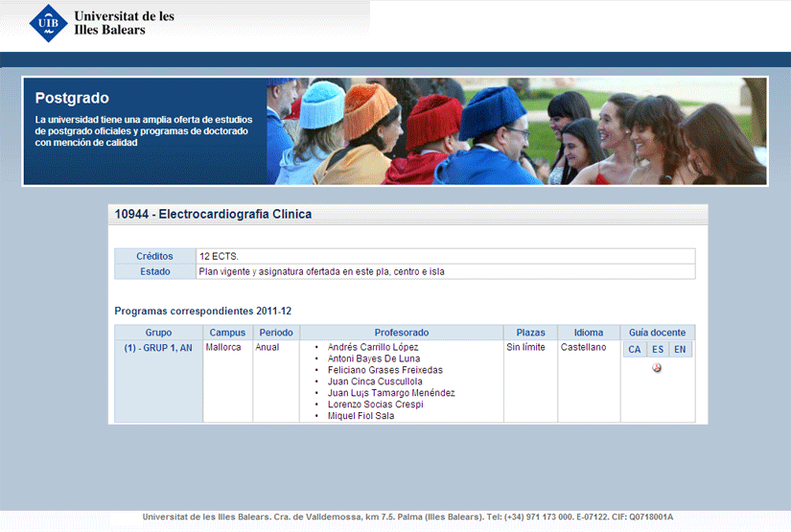Click the Postgrado banner heading
Viewport: 791px width, 532px height.
click(72, 98)
